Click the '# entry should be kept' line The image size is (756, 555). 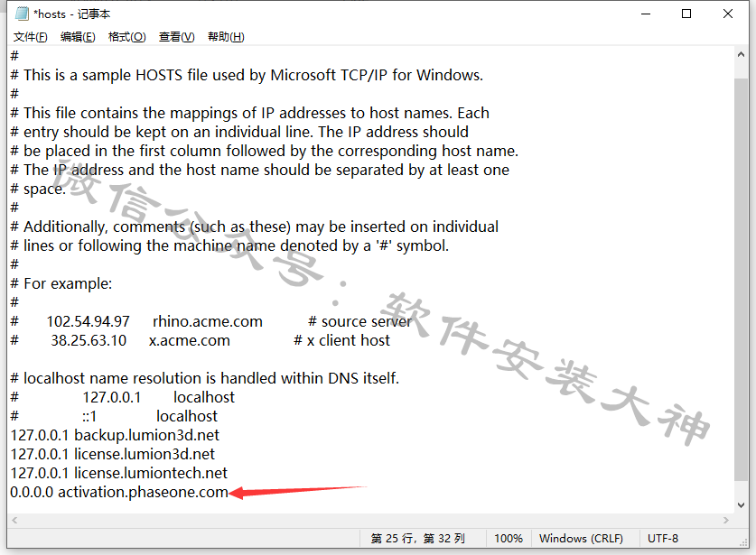pos(239,132)
